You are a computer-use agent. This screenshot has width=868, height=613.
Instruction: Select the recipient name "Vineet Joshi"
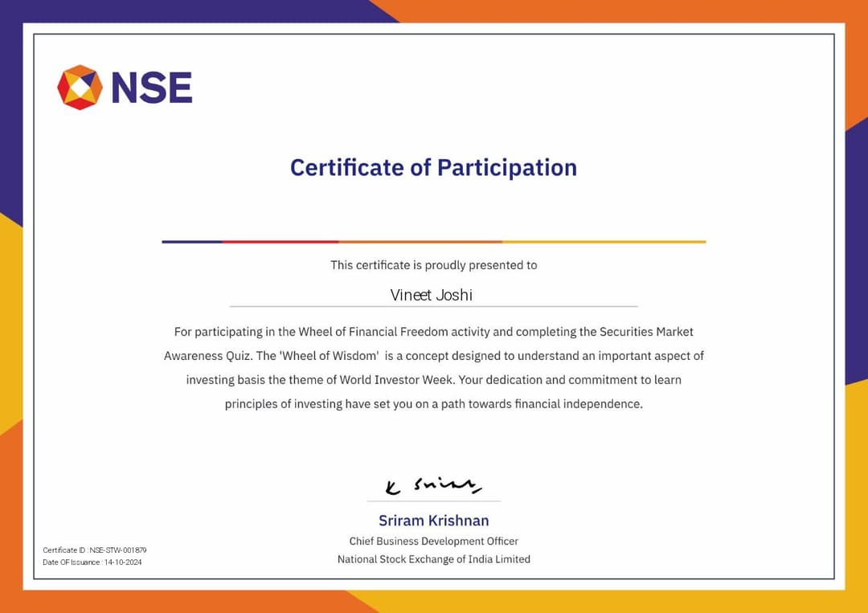coord(432,295)
